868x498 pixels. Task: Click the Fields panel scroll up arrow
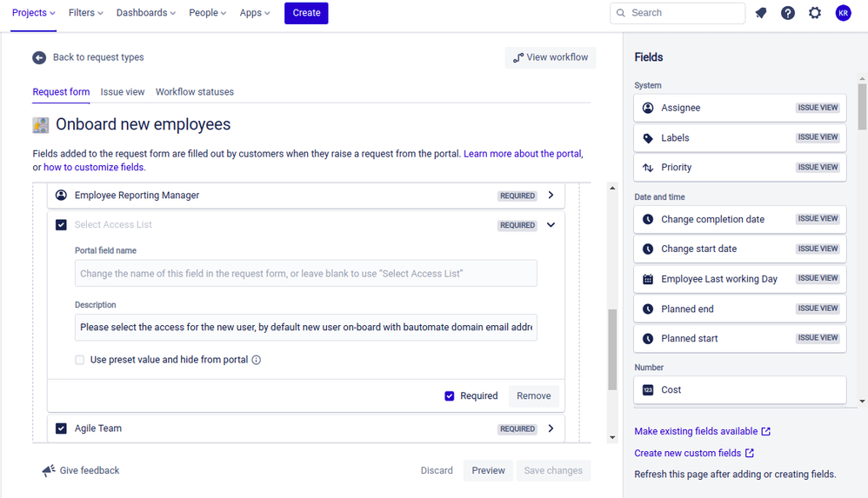862,79
